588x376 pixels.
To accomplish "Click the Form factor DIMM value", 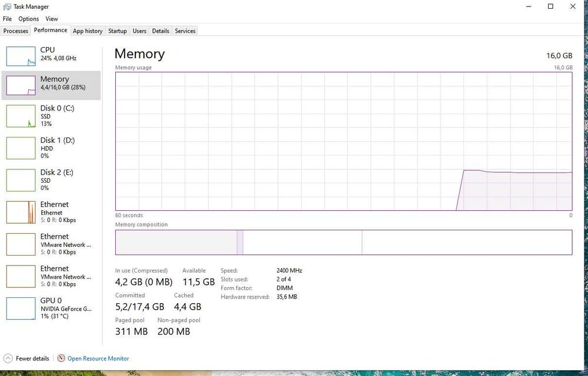I will [285, 288].
